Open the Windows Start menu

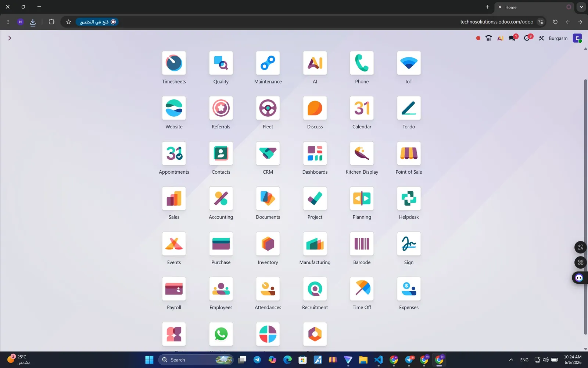pyautogui.click(x=149, y=360)
